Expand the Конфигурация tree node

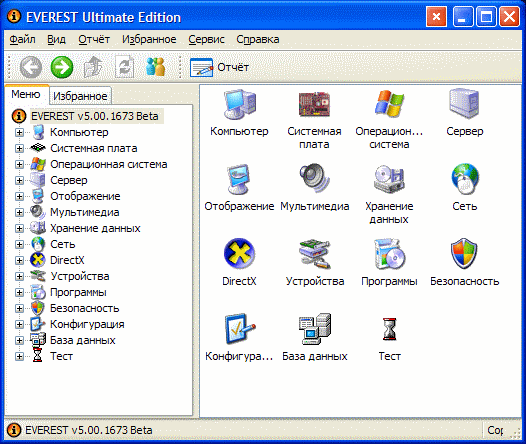tap(19, 324)
